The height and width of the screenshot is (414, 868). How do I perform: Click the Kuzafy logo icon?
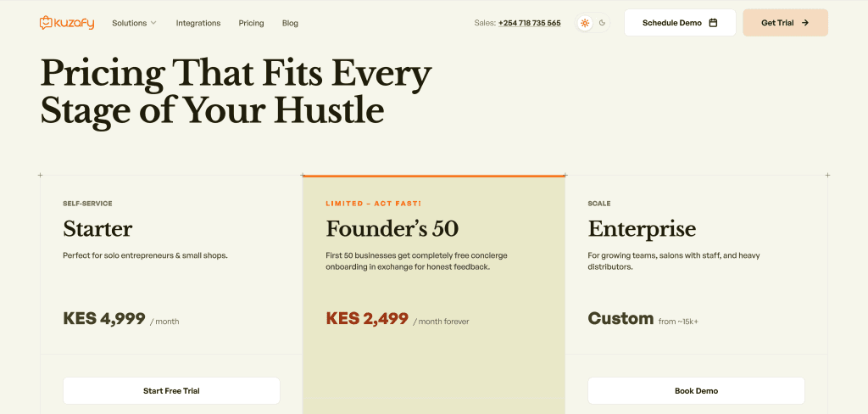(47, 23)
